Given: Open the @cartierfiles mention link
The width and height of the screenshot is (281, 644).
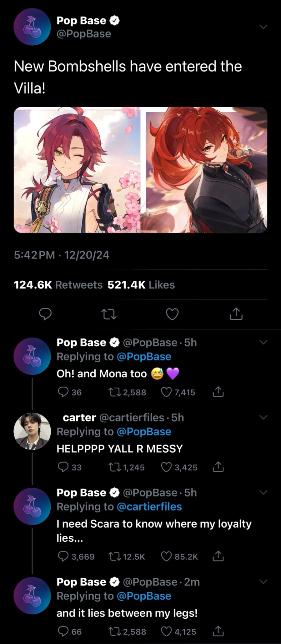Looking at the screenshot, I should [x=149, y=506].
